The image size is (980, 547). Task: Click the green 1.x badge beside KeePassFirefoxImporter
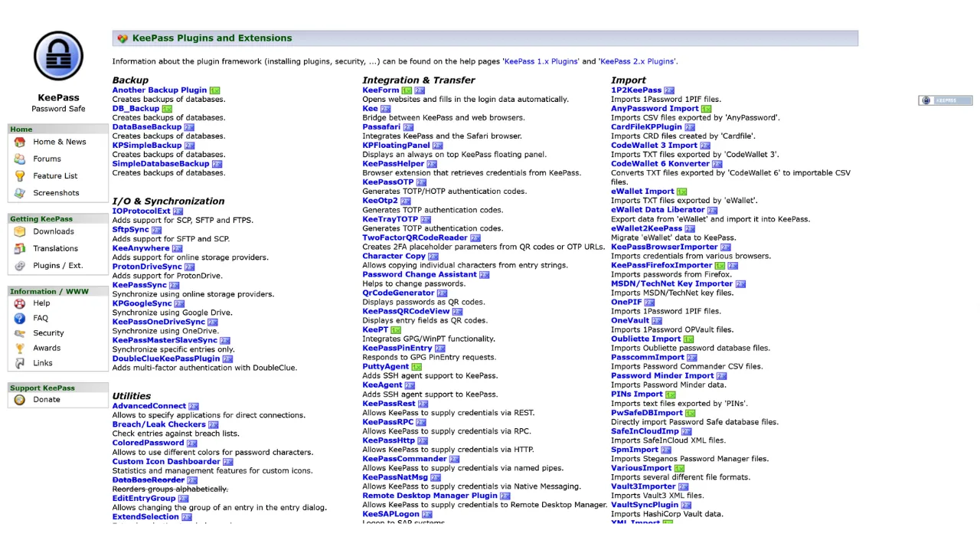coord(720,266)
